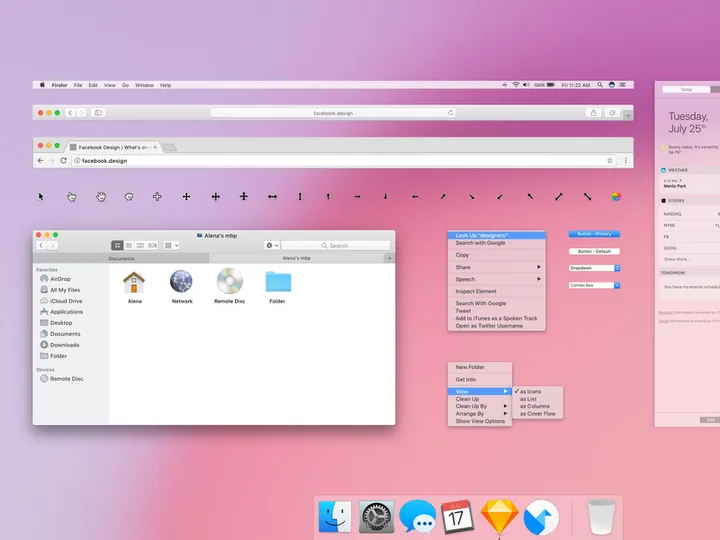720x540 pixels.
Task: Open Spotlight search magnifier in menu bar
Action: click(x=600, y=85)
